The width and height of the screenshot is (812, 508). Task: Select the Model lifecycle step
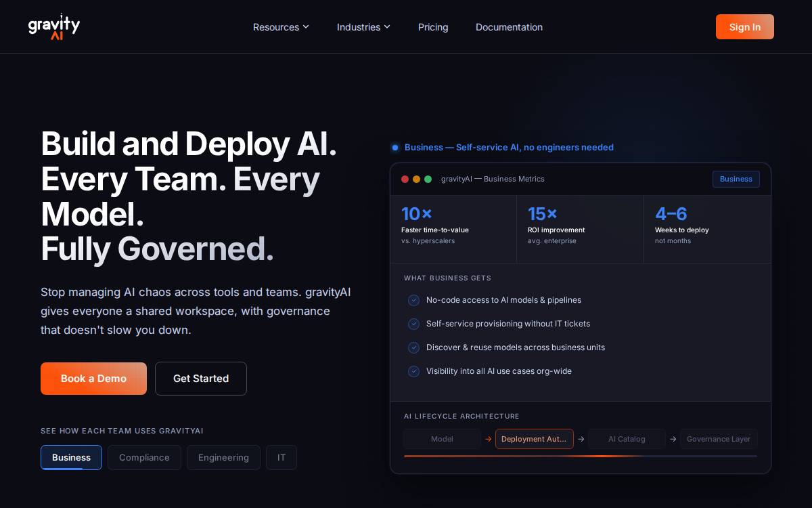pyautogui.click(x=442, y=439)
